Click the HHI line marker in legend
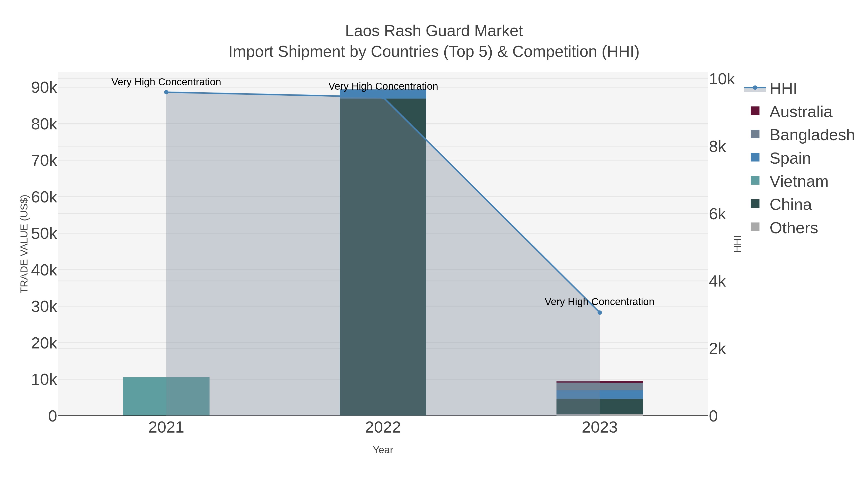 [x=755, y=87]
